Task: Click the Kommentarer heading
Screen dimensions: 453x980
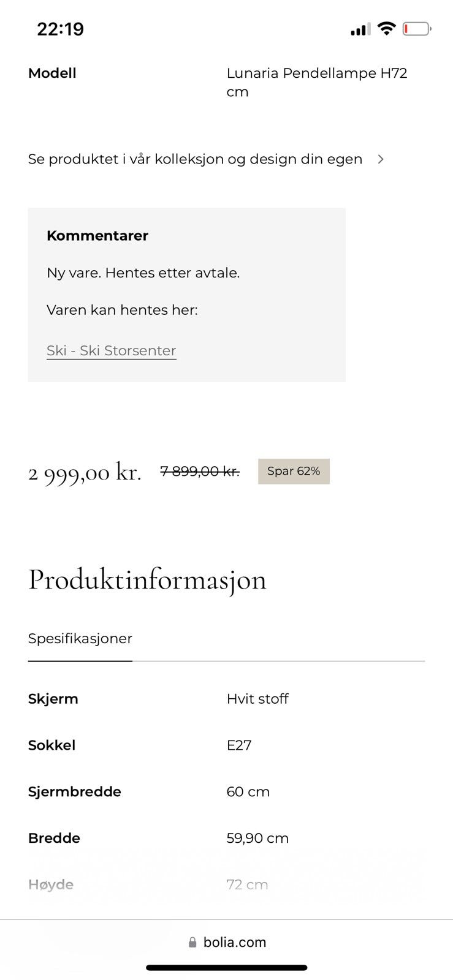Action: tap(97, 236)
